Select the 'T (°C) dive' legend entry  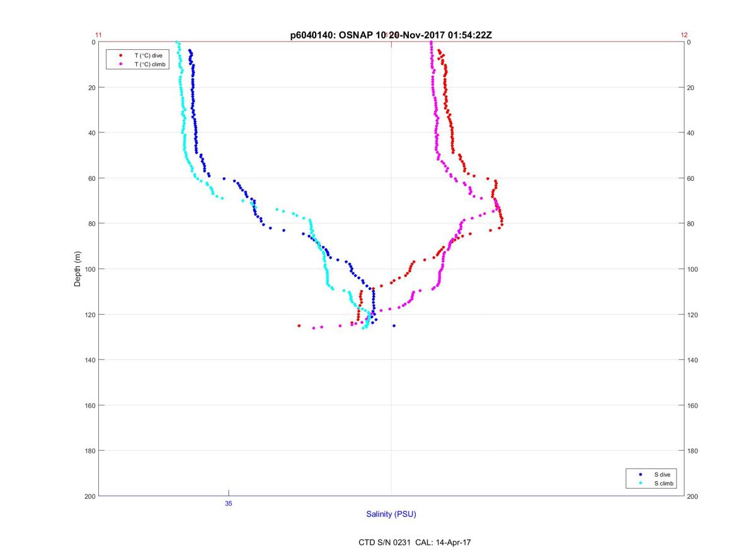148,55
